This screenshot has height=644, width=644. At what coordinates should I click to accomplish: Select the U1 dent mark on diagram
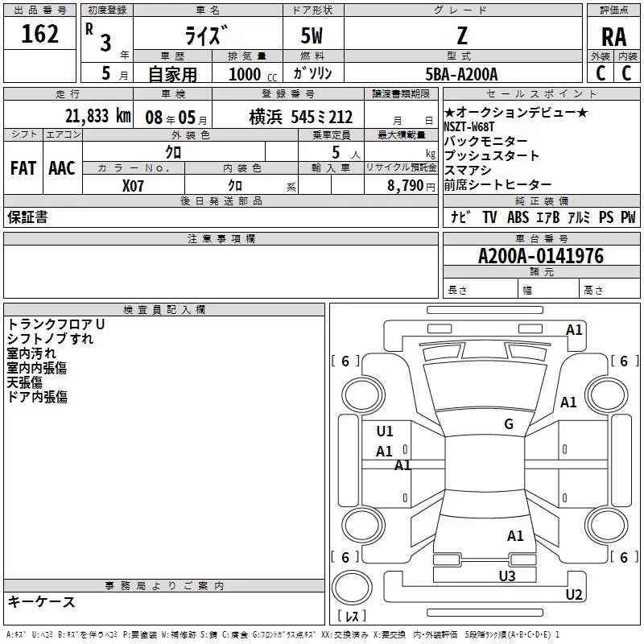pyautogui.click(x=385, y=431)
